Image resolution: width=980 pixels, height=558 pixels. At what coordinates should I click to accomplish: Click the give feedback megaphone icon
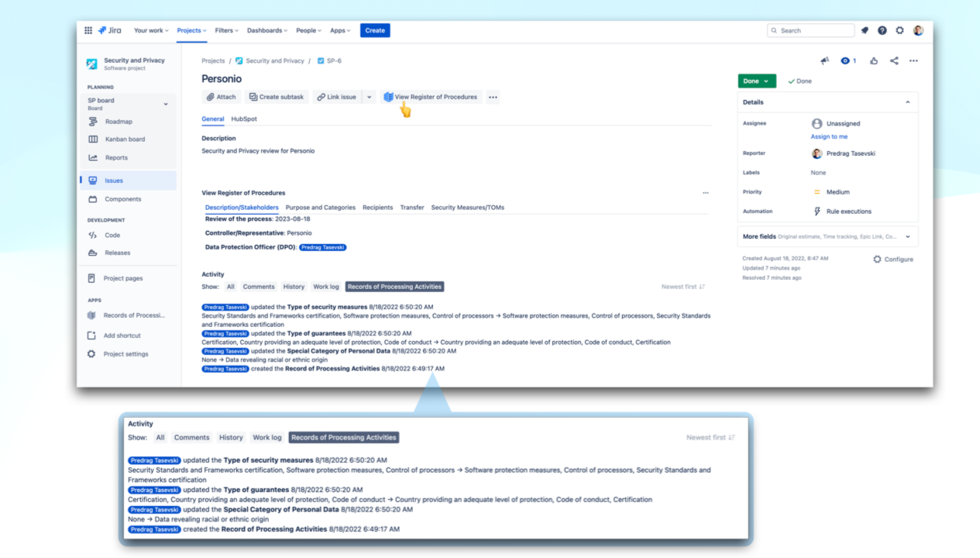tap(825, 60)
